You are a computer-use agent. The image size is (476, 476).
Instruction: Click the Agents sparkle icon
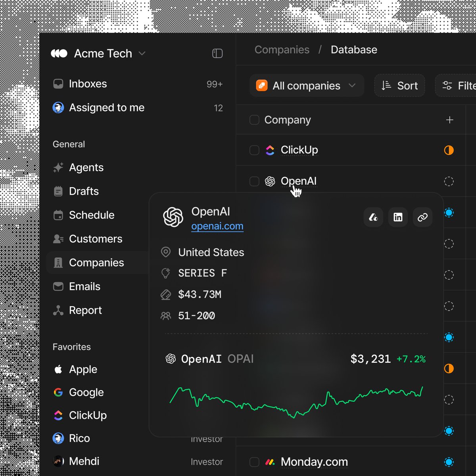point(58,167)
